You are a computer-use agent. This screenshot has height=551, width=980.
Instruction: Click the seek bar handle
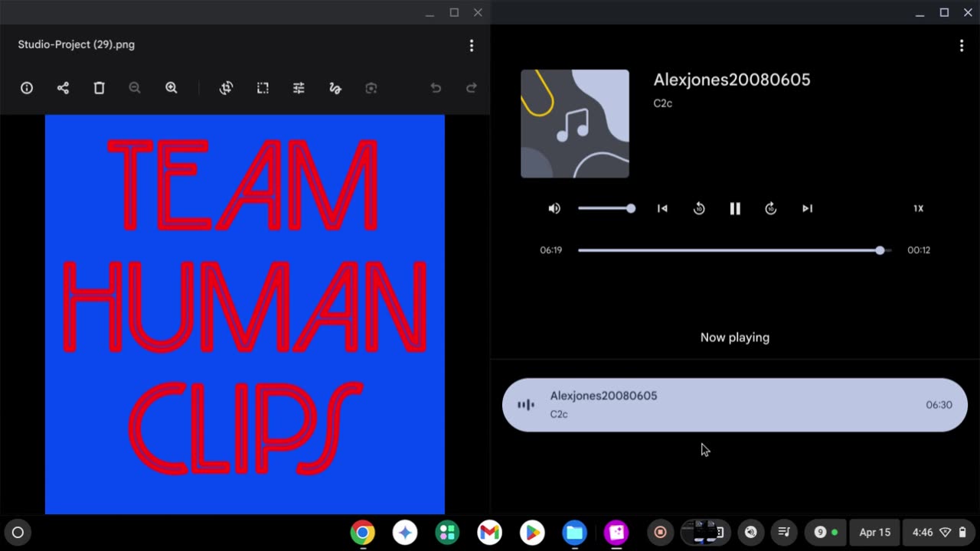click(x=880, y=250)
